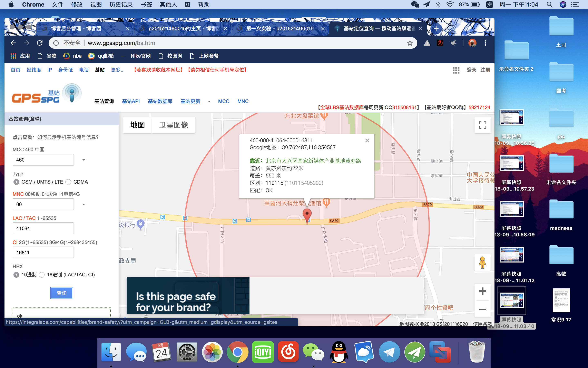Toggle fullscreen map view
The image size is (588, 368).
click(x=483, y=125)
